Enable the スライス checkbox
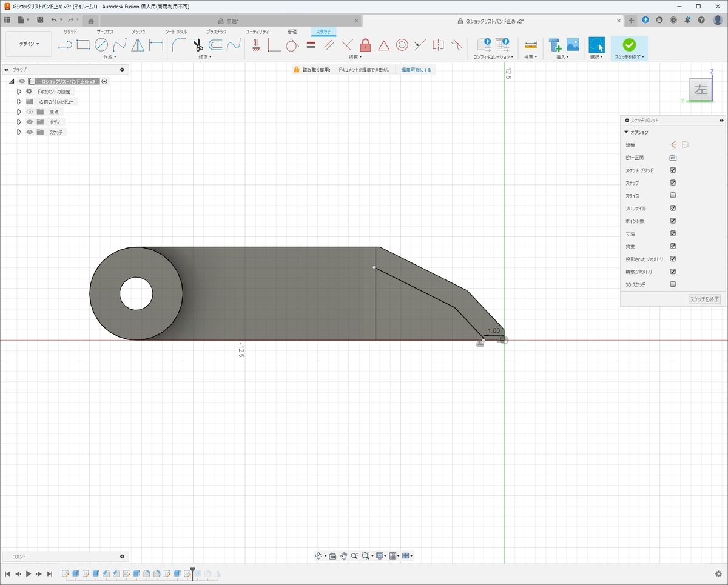 tap(673, 196)
